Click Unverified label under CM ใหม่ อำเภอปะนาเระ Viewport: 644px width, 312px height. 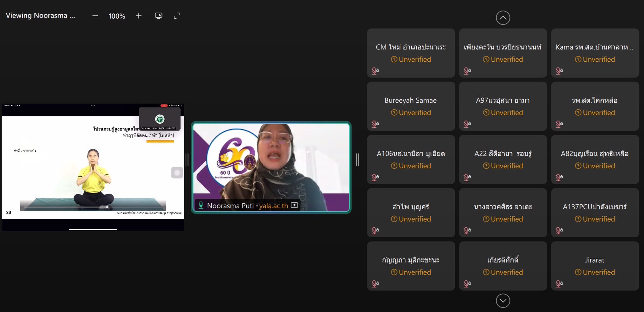pos(411,59)
